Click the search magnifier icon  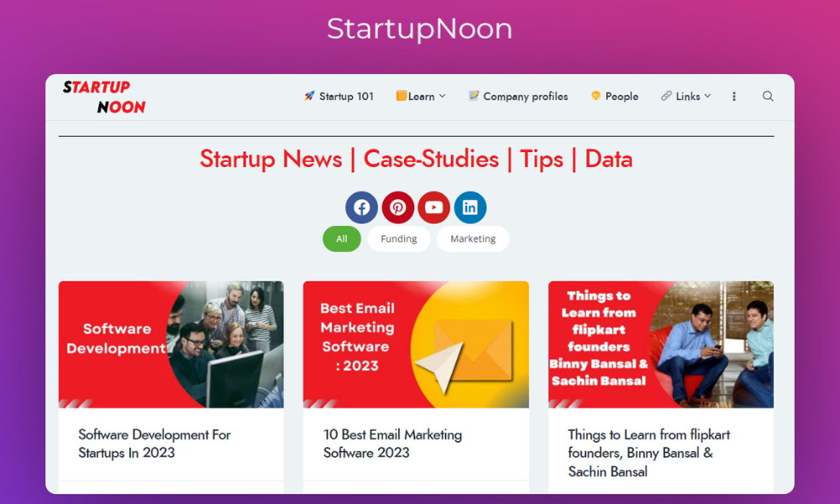pyautogui.click(x=768, y=97)
